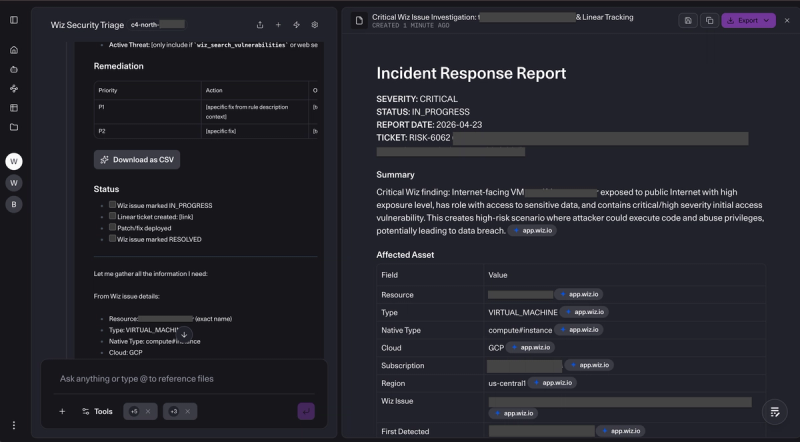Image resolution: width=800 pixels, height=442 pixels.
Task: Click app.wiz.io link in Native Type row
Action: (579, 330)
